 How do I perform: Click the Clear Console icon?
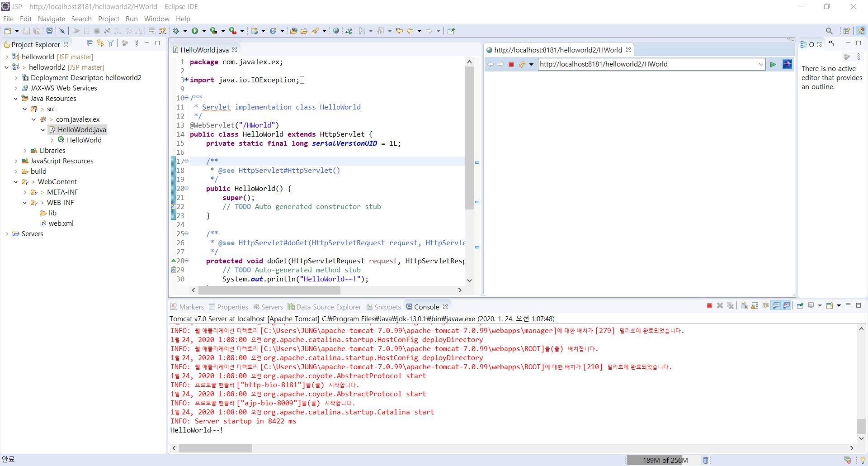[744, 306]
